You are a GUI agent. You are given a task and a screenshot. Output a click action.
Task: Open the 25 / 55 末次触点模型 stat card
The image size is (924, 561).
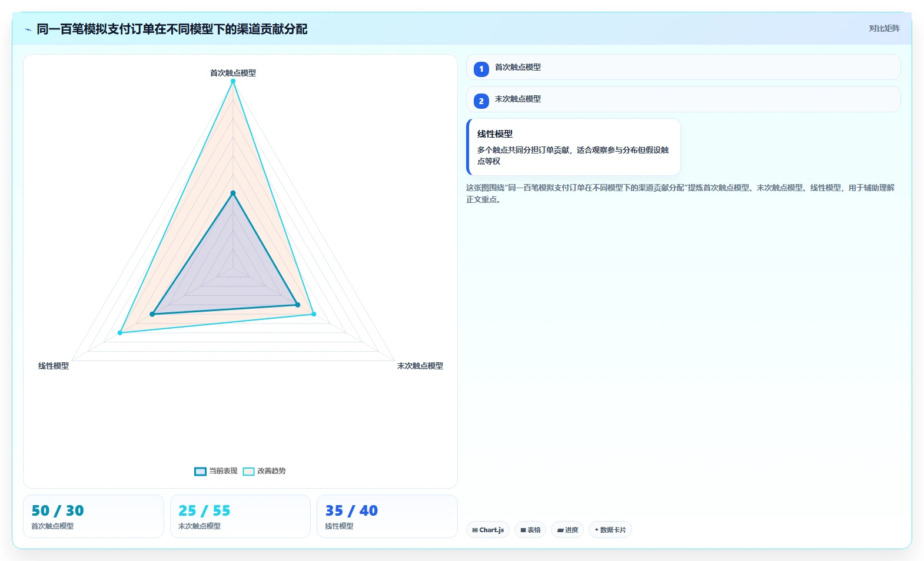[240, 516]
